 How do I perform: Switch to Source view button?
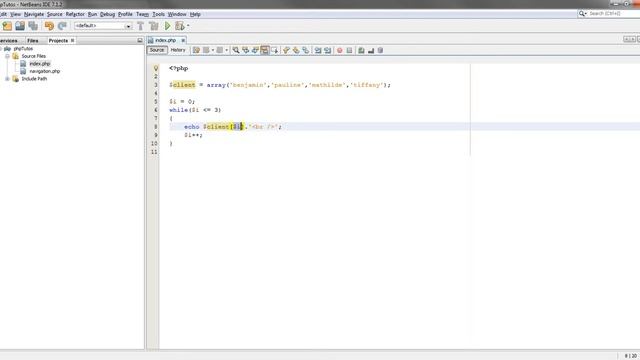(x=157, y=50)
